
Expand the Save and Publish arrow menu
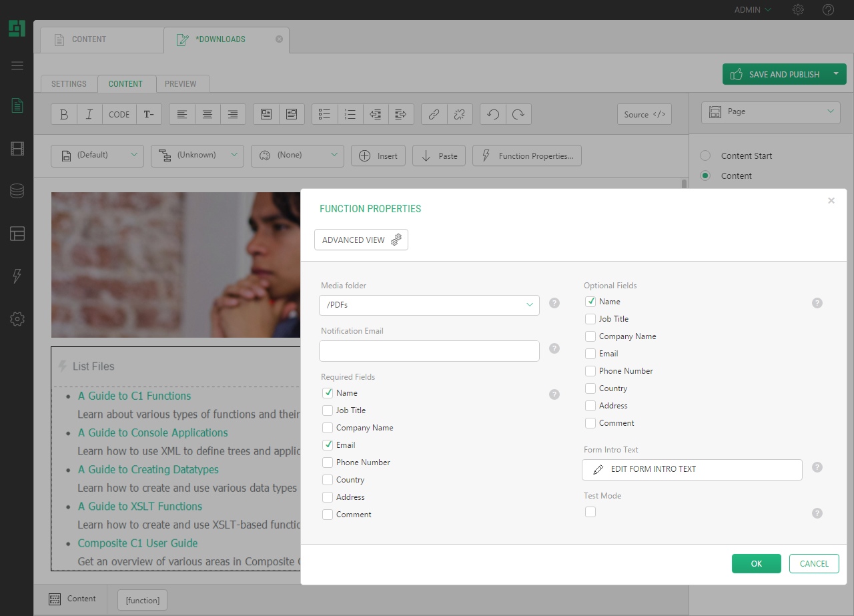pos(836,74)
